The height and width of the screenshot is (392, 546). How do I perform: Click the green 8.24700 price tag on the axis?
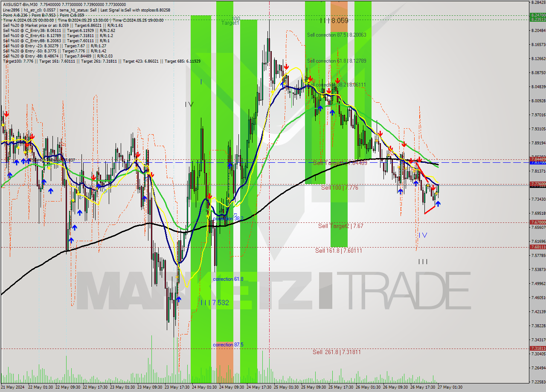tap(537, 15)
